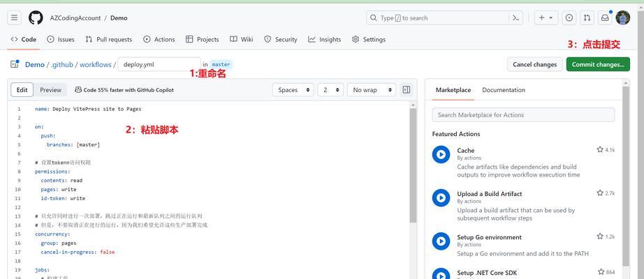Click the branches: [master] code line
644x279 pixels.
point(73,145)
